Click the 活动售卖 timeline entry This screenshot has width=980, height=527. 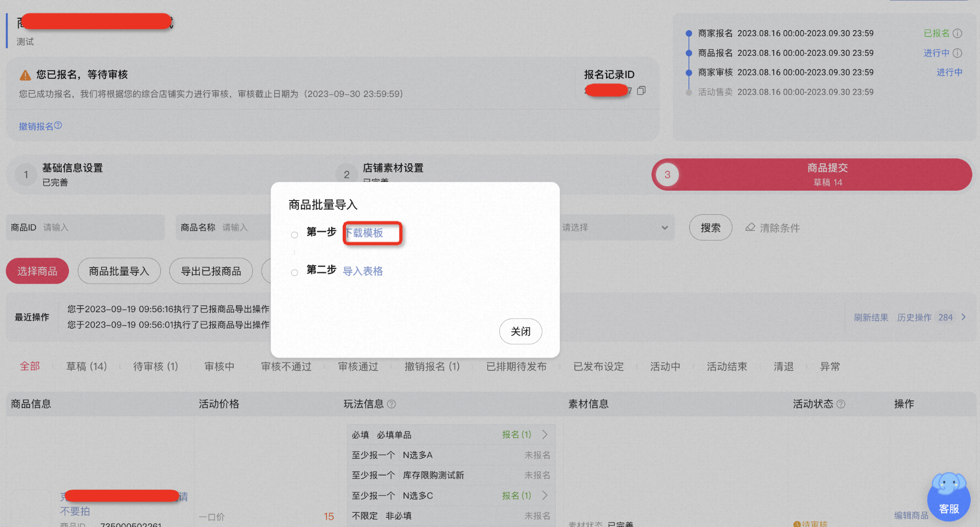coord(786,92)
